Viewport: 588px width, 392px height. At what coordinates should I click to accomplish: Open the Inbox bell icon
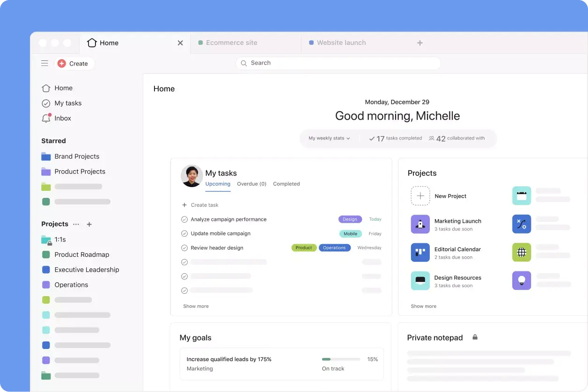click(46, 118)
